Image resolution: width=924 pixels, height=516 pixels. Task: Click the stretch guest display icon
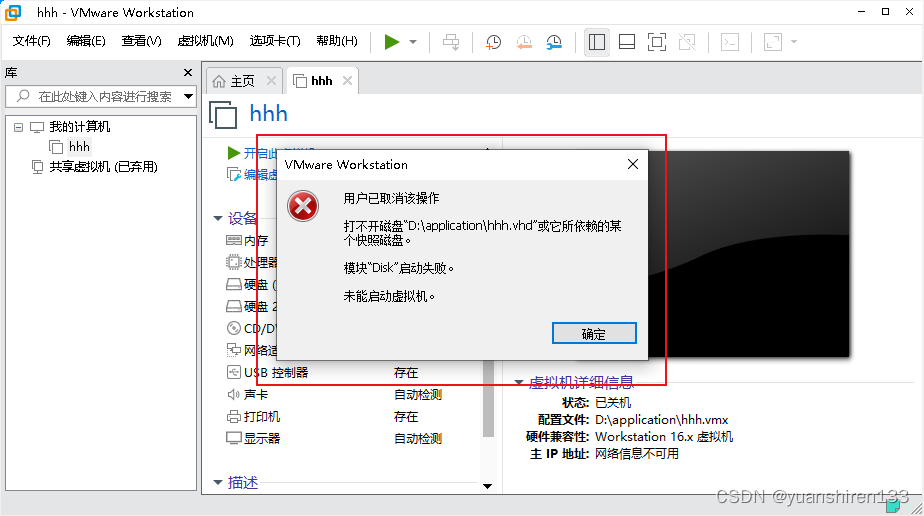point(773,42)
